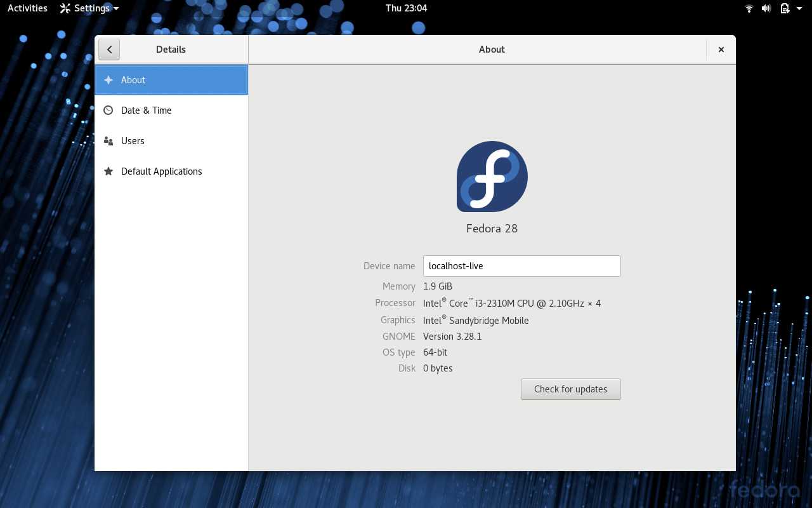
Task: Select Default Applications in the sidebar
Action: coord(162,171)
